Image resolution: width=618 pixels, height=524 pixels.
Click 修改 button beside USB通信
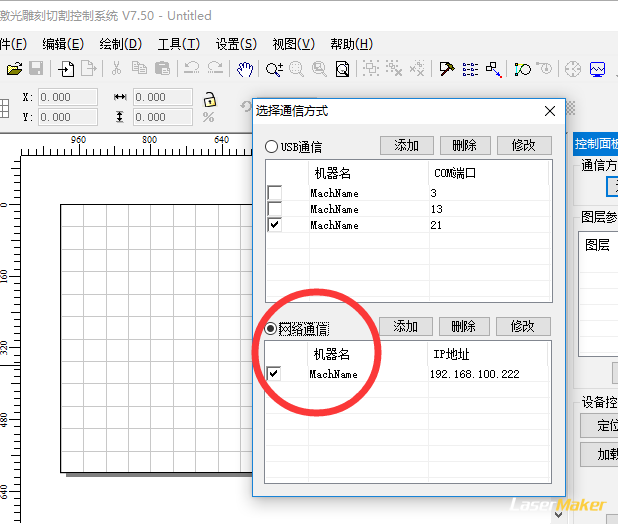(x=524, y=145)
